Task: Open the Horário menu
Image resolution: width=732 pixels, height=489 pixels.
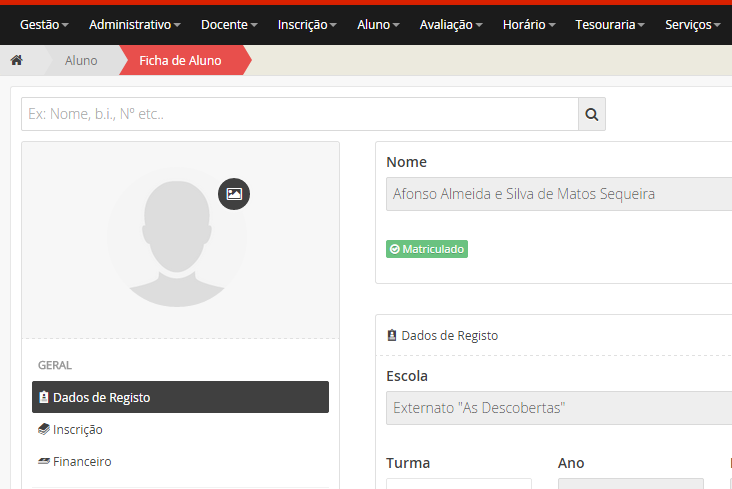Action: tap(531, 24)
